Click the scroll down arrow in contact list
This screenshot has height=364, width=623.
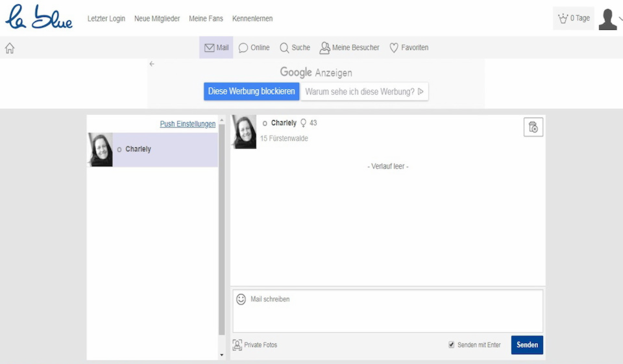[221, 356]
